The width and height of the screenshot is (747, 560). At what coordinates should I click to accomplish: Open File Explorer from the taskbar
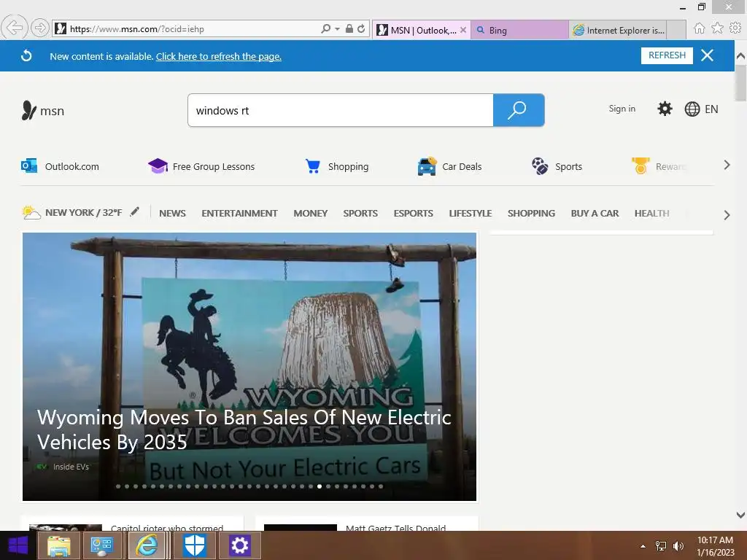click(x=58, y=545)
